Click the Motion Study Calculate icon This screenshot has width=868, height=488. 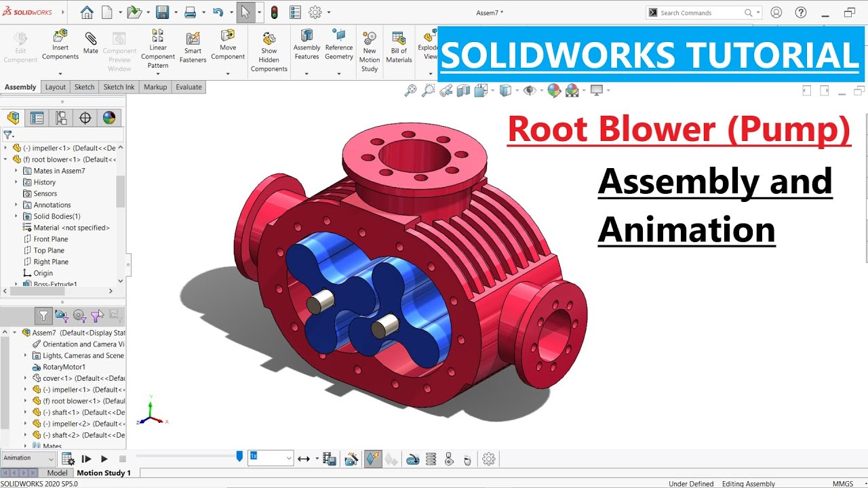(68, 459)
